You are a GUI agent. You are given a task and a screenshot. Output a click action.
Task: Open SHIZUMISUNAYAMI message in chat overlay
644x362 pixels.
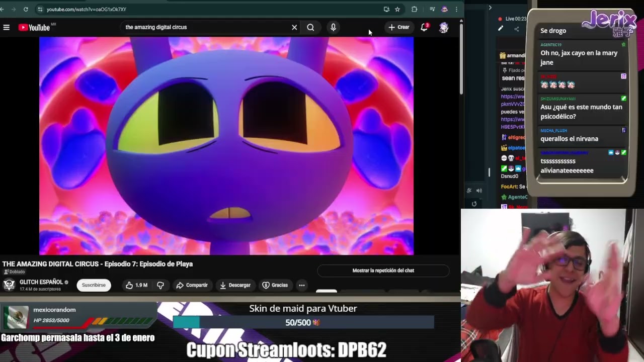pyautogui.click(x=582, y=108)
